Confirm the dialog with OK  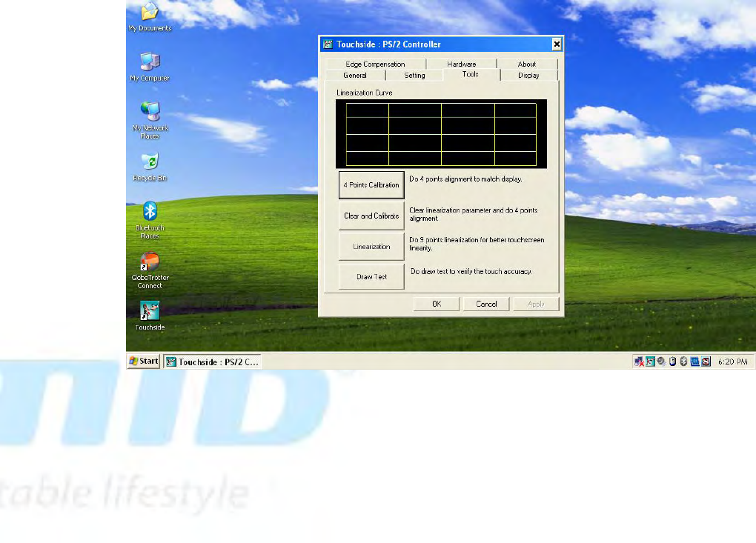[x=437, y=304]
